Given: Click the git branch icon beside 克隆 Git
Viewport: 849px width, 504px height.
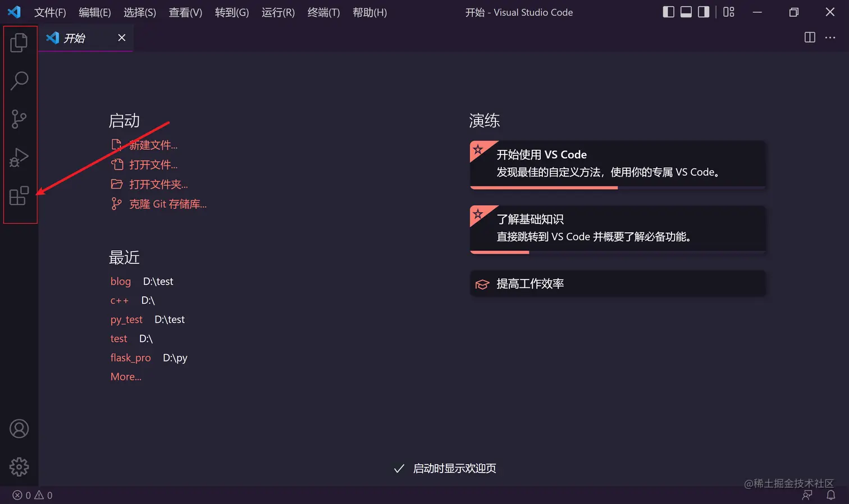Looking at the screenshot, I should (116, 204).
